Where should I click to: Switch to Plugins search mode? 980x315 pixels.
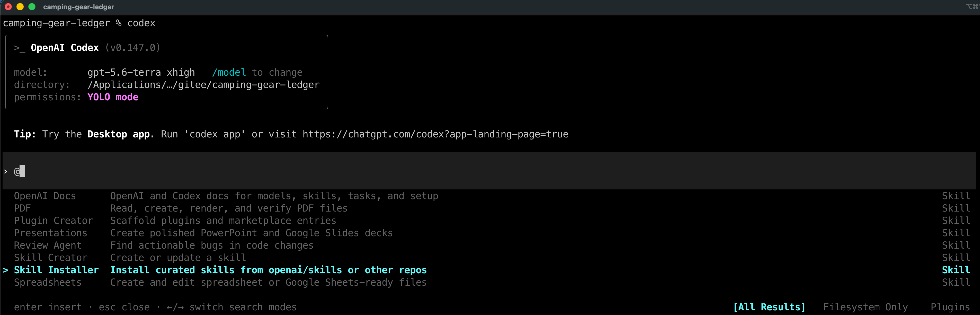click(x=950, y=307)
